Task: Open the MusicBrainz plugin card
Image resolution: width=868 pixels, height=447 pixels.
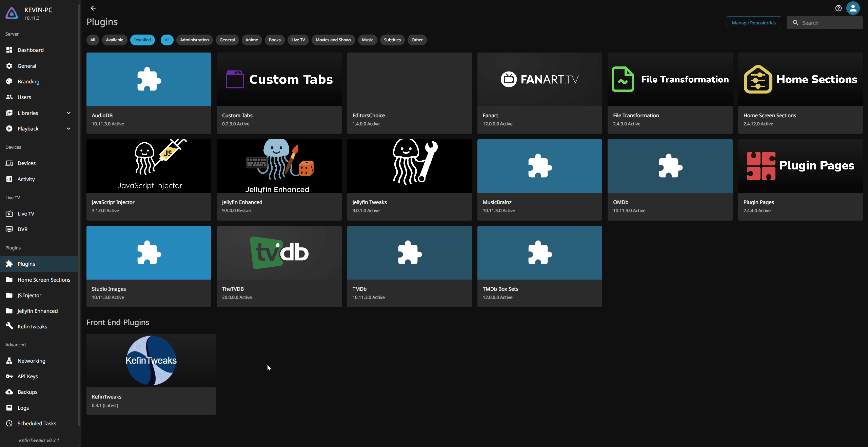Action: (x=540, y=180)
